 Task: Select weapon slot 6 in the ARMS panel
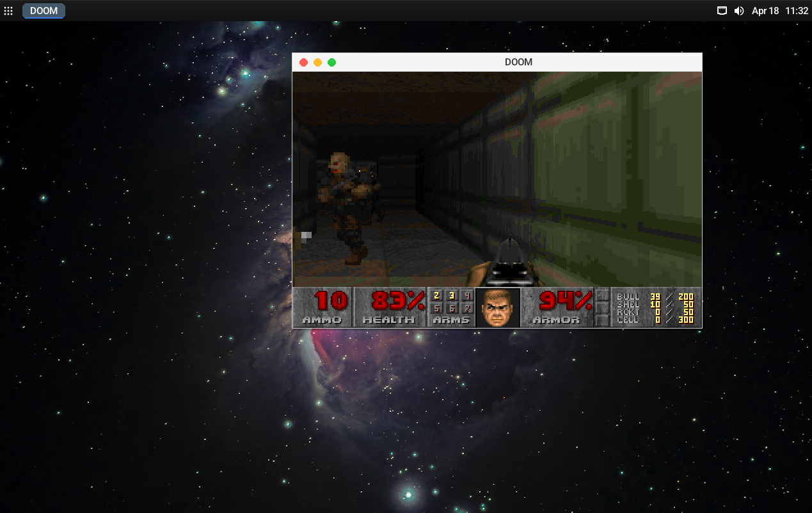click(452, 308)
